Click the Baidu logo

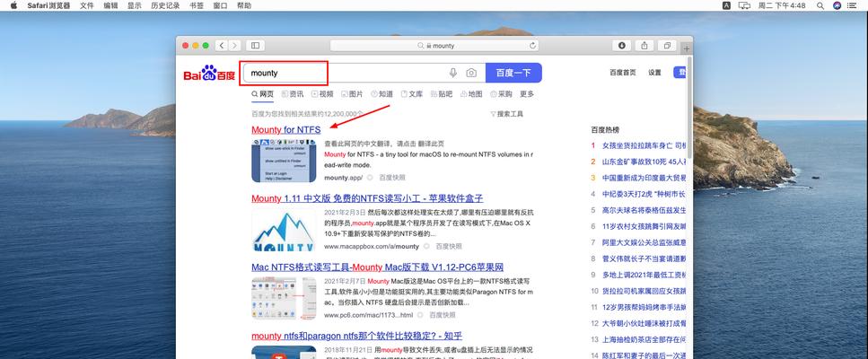tap(209, 73)
